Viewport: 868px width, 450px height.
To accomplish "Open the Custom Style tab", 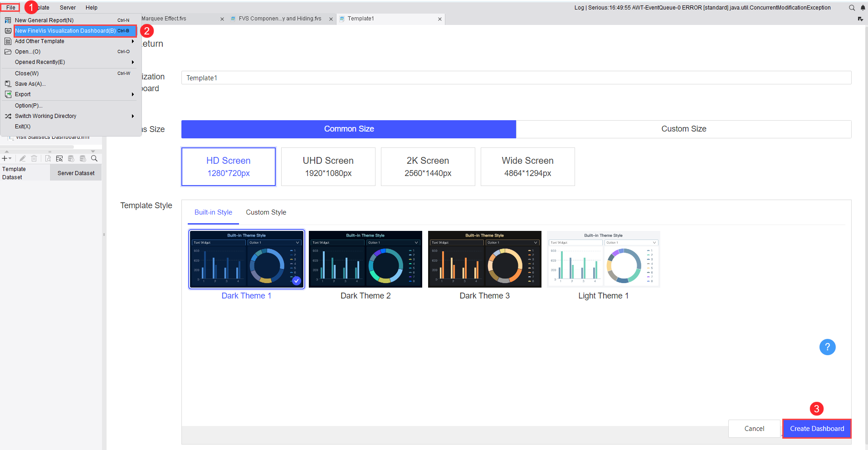I will click(266, 212).
